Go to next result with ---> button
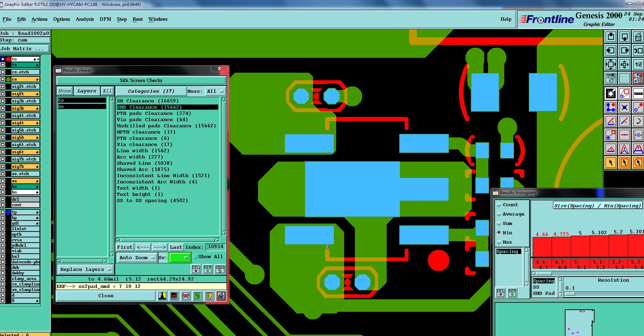 pos(159,247)
